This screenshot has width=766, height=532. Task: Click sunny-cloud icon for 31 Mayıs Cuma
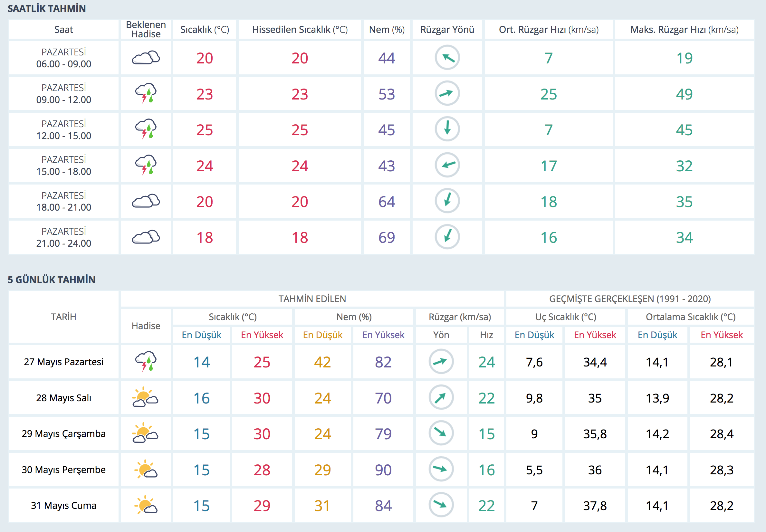tap(146, 505)
